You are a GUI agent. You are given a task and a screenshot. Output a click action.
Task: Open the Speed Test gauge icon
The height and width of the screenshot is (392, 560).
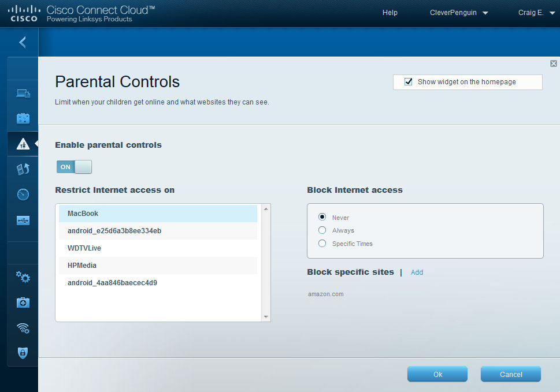click(23, 195)
